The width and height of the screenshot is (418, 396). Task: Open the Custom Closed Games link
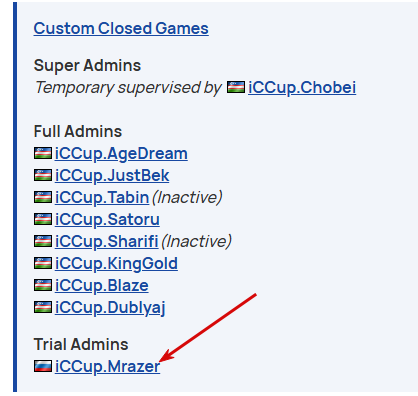(121, 29)
